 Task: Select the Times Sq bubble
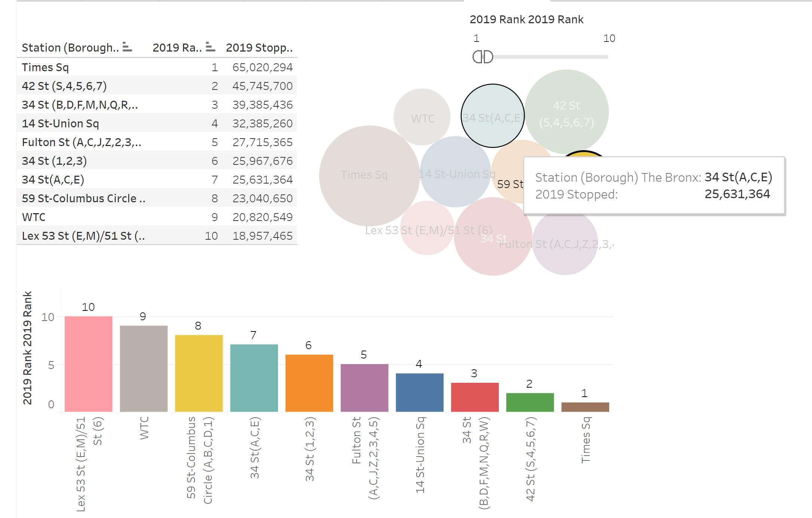[x=369, y=176]
